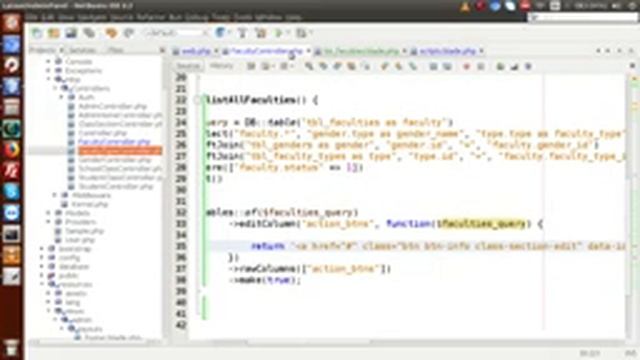The image size is (640, 360).
Task: Click inside the toolbar quick search field
Action: coord(583,18)
